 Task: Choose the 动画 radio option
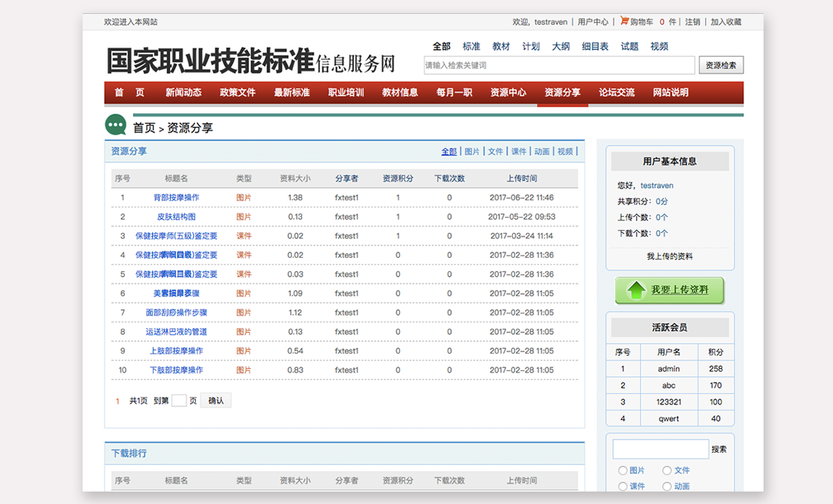pos(666,486)
